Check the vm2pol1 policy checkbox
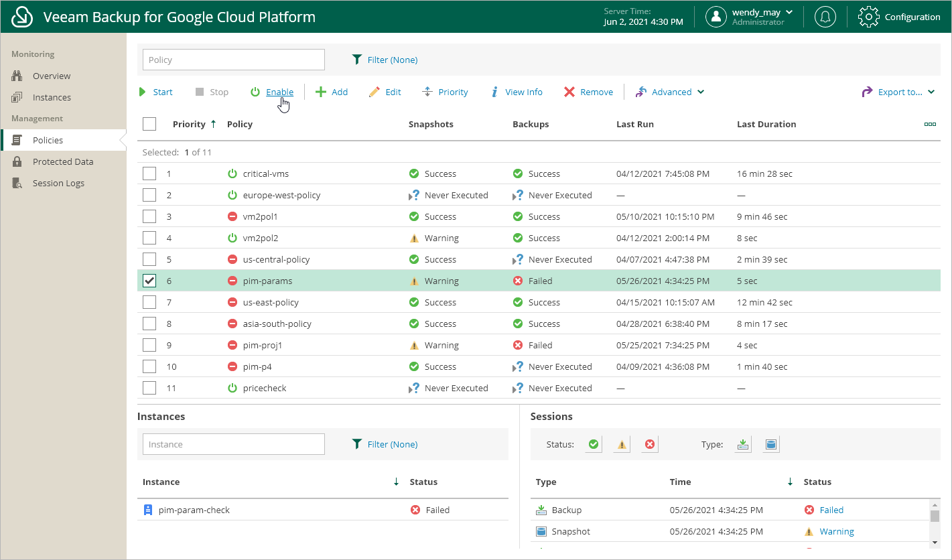The image size is (952, 560). [149, 216]
